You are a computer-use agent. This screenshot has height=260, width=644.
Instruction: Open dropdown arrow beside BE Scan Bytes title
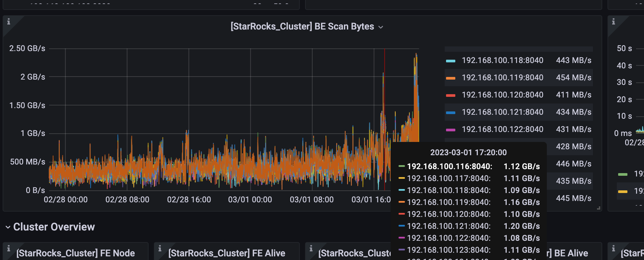[x=381, y=27]
